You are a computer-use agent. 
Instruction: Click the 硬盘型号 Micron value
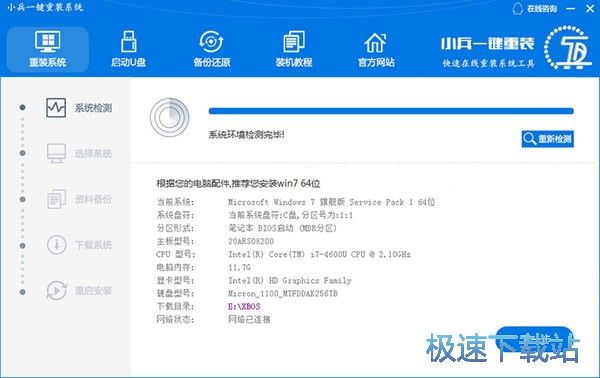[283, 293]
